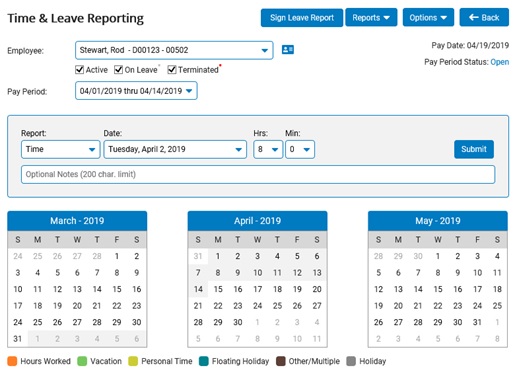Click the Vacation green legend swatch
This screenshot has height=374, width=515.
tap(82, 361)
